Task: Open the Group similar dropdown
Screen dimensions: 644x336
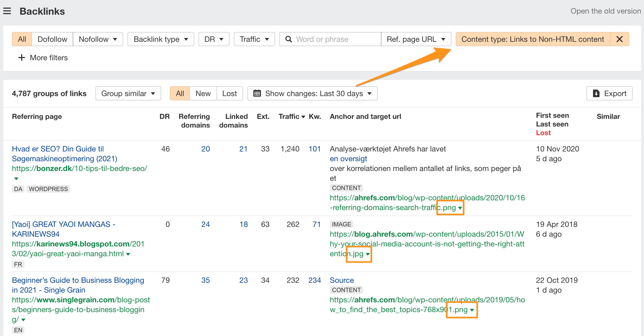Action: click(128, 94)
